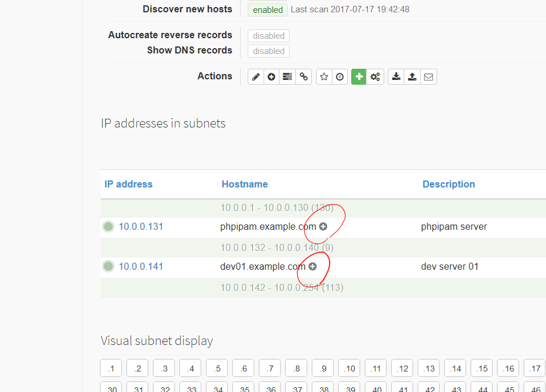
Task: Click the green plus add button
Action: 359,77
